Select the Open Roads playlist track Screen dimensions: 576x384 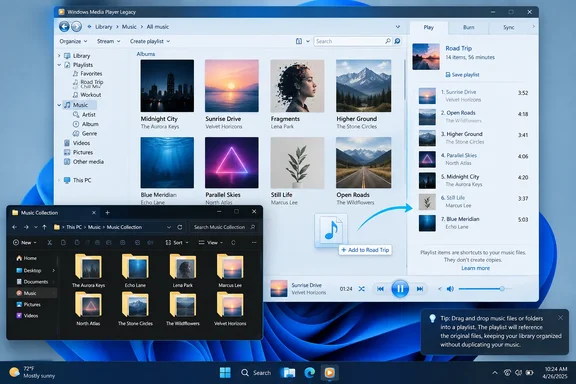coord(474,116)
